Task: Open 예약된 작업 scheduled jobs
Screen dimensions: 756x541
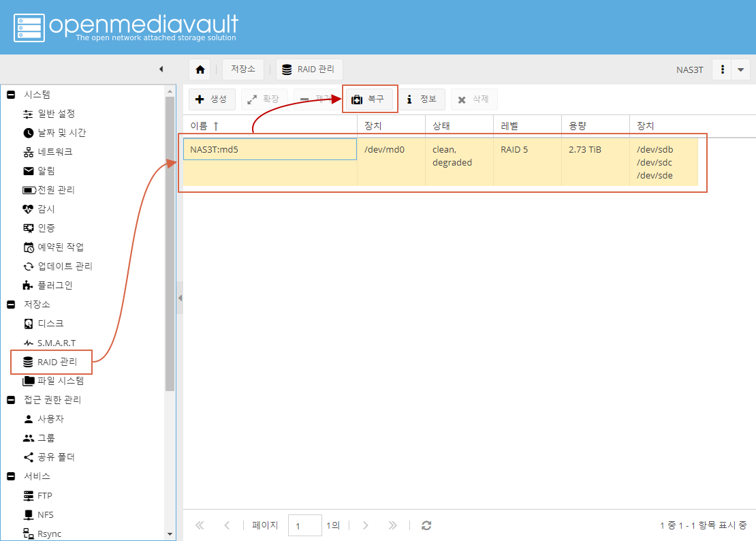Action: (x=54, y=247)
